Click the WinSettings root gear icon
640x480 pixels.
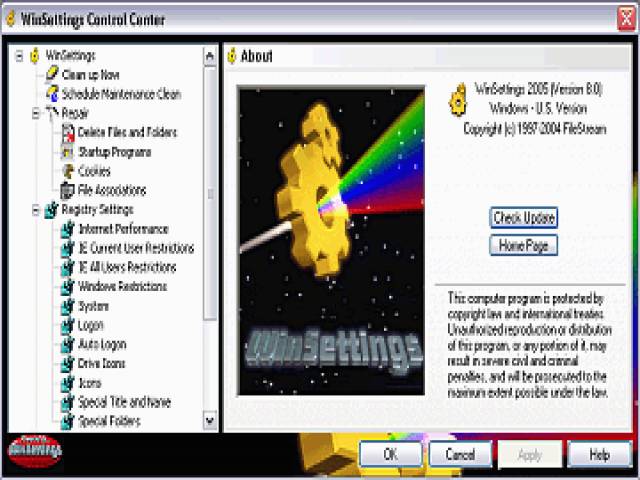(x=35, y=56)
